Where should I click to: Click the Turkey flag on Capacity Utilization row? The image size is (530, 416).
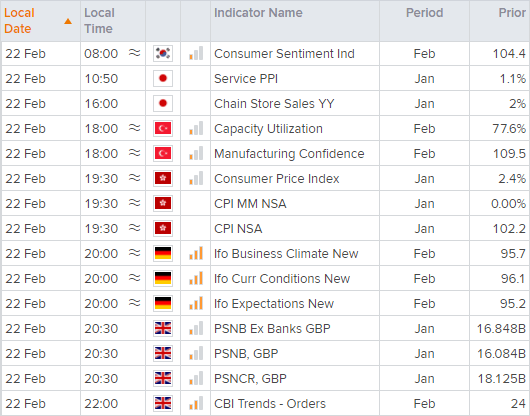(x=163, y=128)
